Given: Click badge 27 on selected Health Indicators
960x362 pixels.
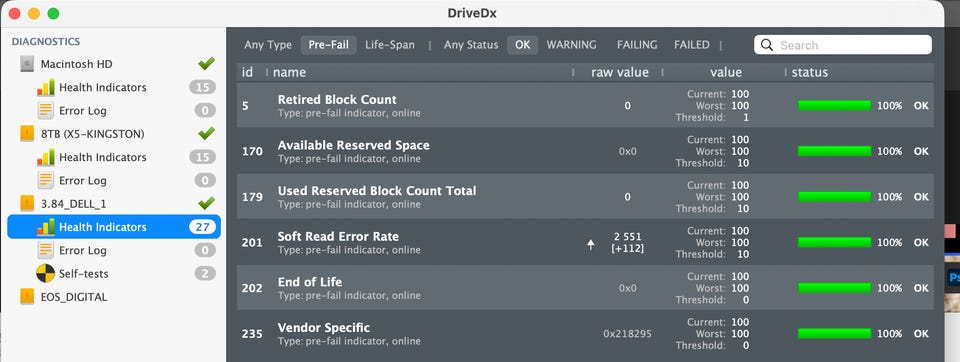Looking at the screenshot, I should pyautogui.click(x=202, y=227).
